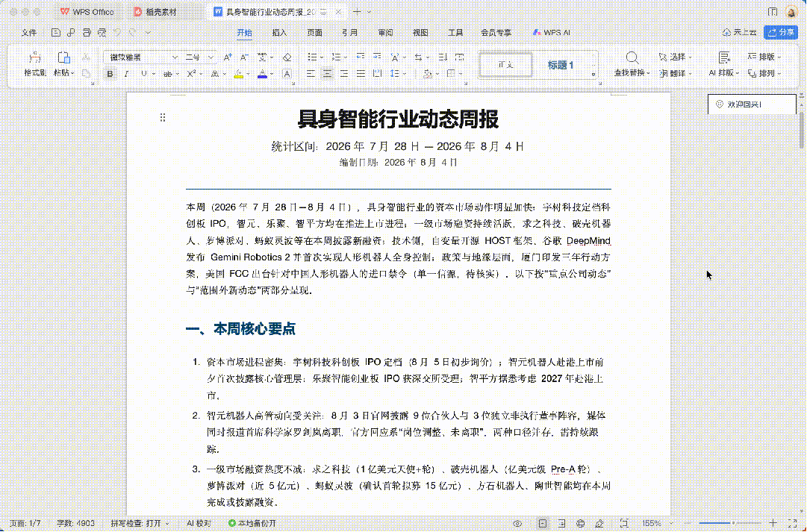Enter full screen mode from status bar
The height and width of the screenshot is (532, 807).
coord(793,523)
